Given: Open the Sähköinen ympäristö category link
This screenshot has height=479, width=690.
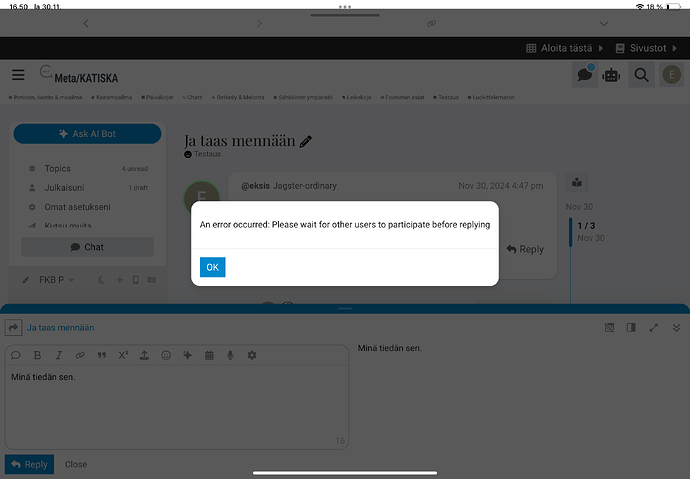Looking at the screenshot, I should pos(303,97).
